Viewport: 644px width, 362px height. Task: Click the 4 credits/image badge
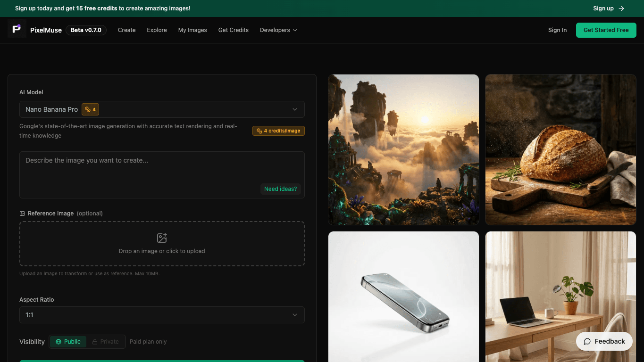point(278,131)
